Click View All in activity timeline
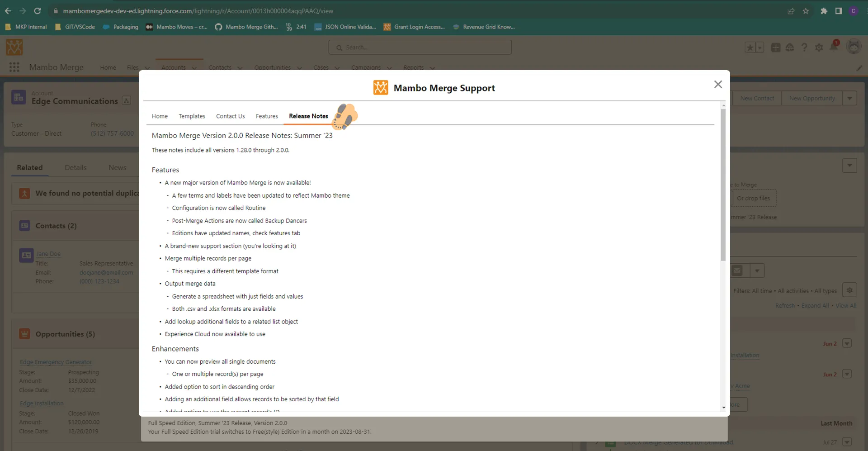This screenshot has height=451, width=868. 846,305
